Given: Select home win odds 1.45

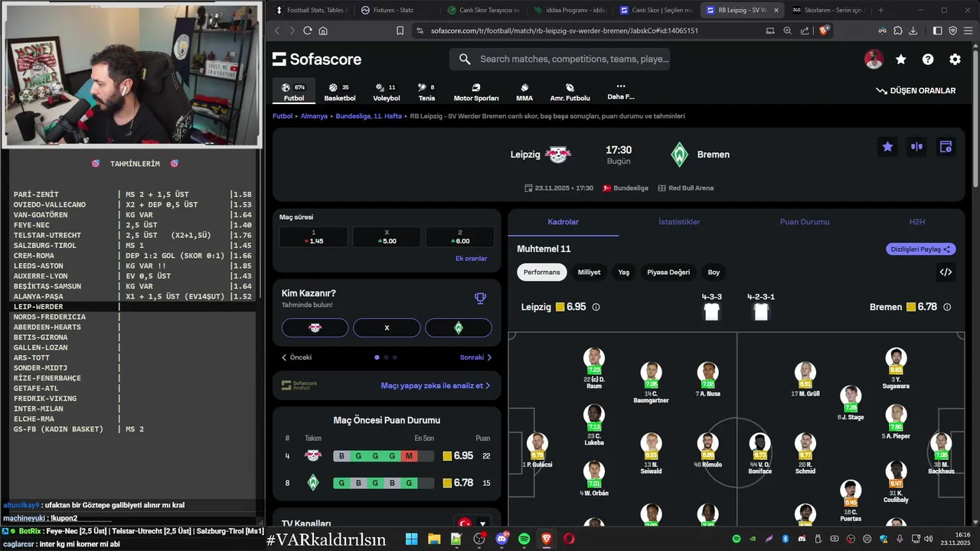Looking at the screenshot, I should (x=313, y=237).
